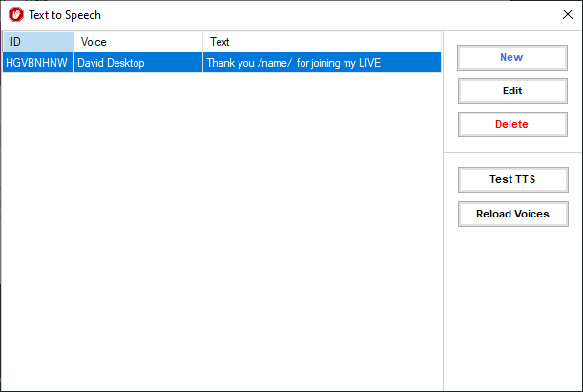Click empty list area below the entry
The width and height of the screenshot is (583, 392).
click(x=222, y=231)
